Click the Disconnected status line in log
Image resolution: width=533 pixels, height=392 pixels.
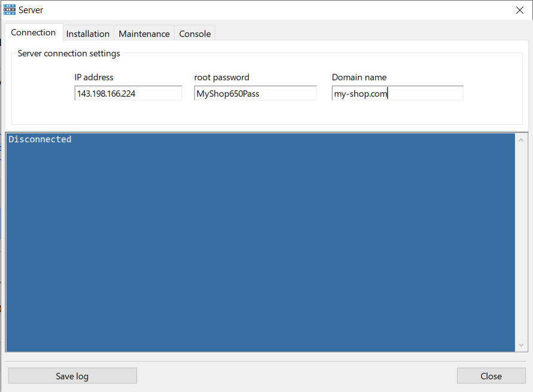[39, 139]
